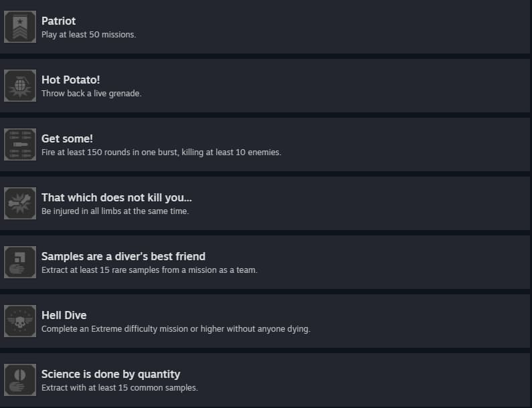The height and width of the screenshot is (408, 532).
Task: Select the rare samples hand icon
Action: pos(20,262)
